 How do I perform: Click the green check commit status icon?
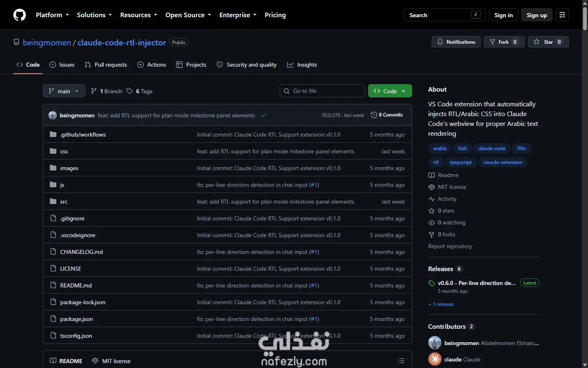tap(264, 115)
